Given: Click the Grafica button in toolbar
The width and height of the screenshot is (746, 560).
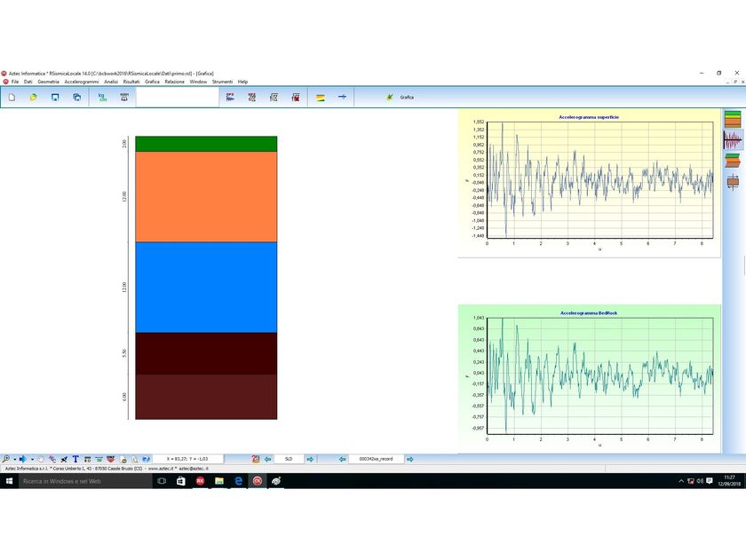Looking at the screenshot, I should click(401, 97).
